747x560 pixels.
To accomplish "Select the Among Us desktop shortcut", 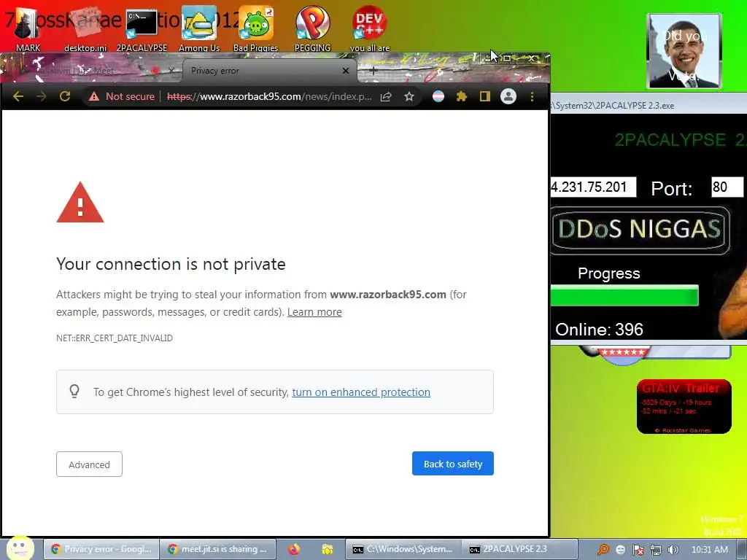I will point(199,28).
